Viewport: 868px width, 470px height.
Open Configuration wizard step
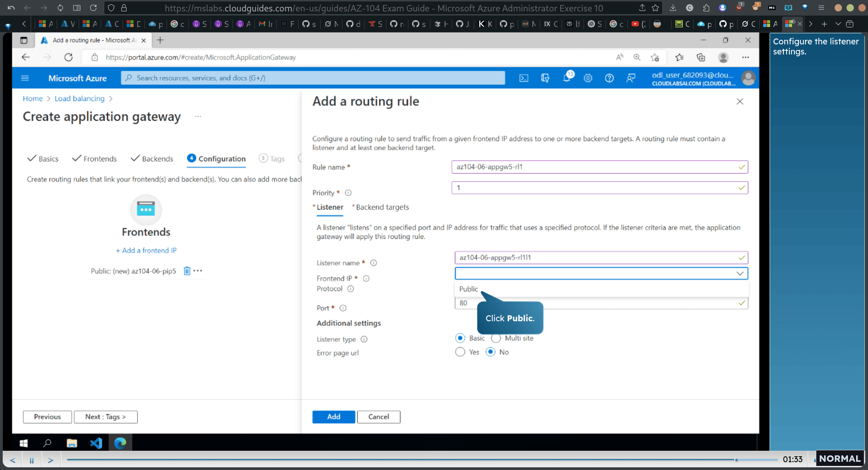point(216,159)
